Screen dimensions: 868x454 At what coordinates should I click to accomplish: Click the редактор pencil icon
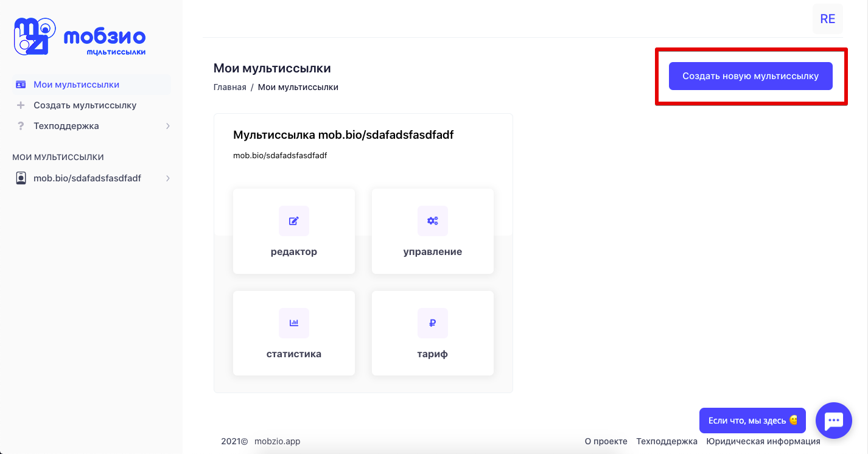pos(294,221)
